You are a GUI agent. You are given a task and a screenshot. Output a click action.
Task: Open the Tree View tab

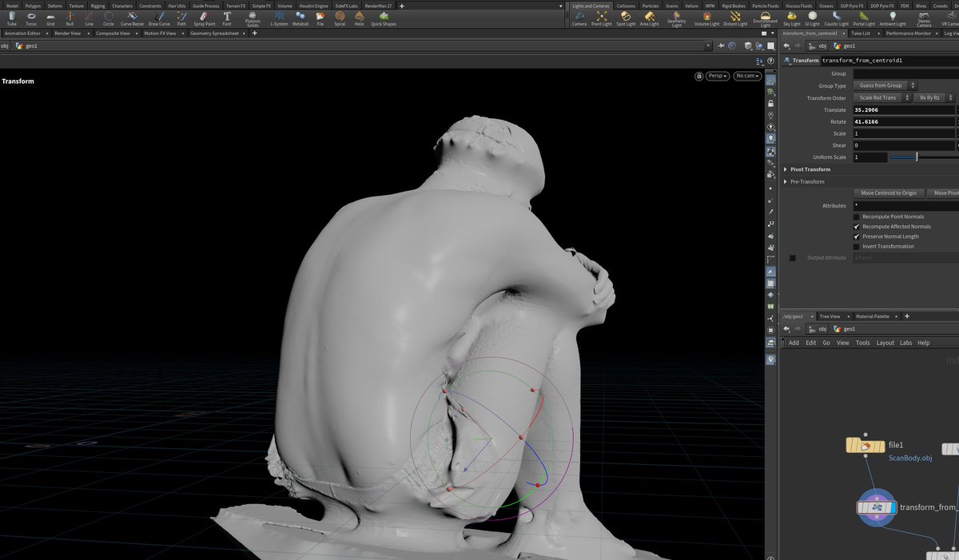pos(830,316)
